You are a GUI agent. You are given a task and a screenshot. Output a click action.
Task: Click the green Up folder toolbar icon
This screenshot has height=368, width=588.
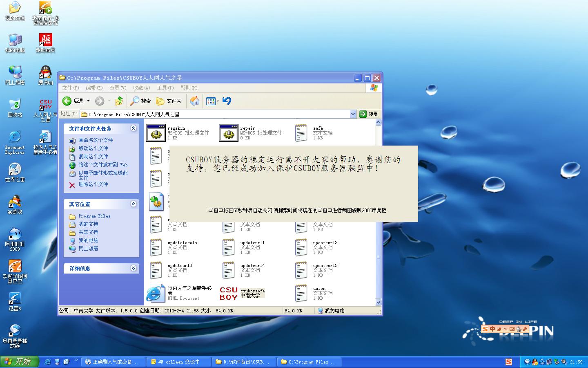pyautogui.click(x=119, y=101)
